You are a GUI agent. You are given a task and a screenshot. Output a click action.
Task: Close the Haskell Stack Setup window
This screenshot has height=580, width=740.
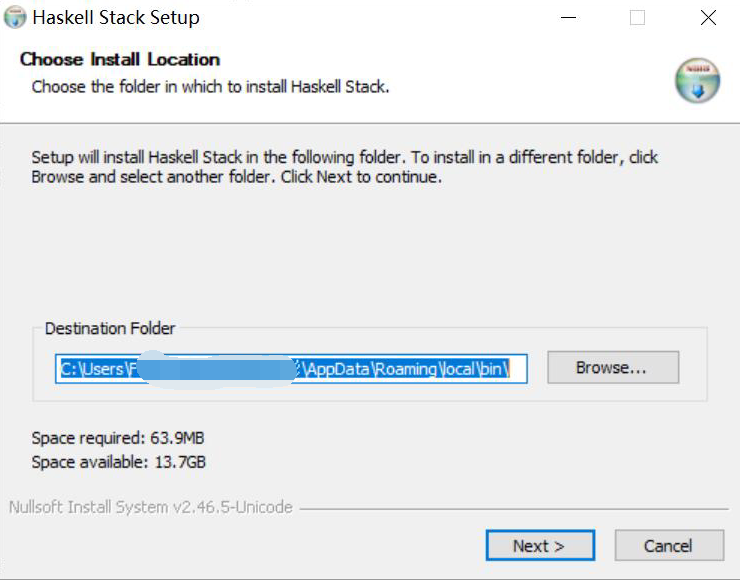click(708, 18)
